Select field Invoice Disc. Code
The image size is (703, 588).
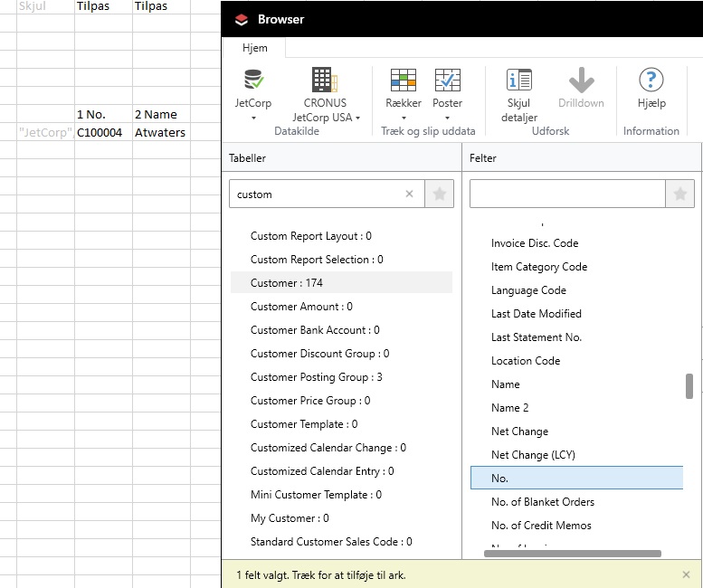[x=535, y=243]
